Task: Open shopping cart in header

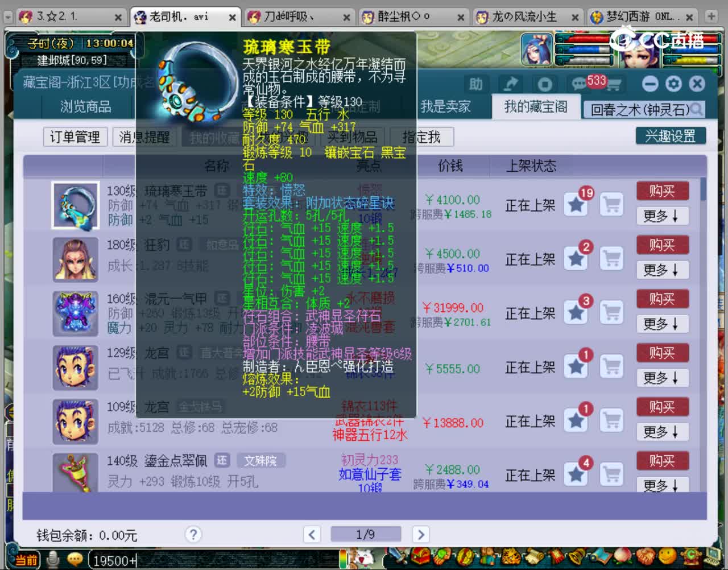Action: coord(614,85)
